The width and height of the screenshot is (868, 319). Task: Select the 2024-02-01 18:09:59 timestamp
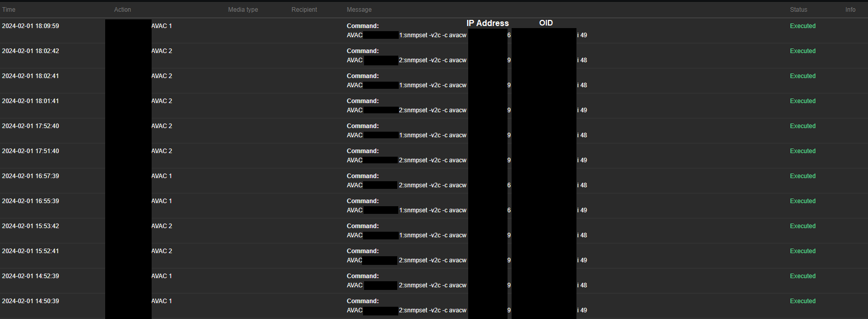point(31,26)
